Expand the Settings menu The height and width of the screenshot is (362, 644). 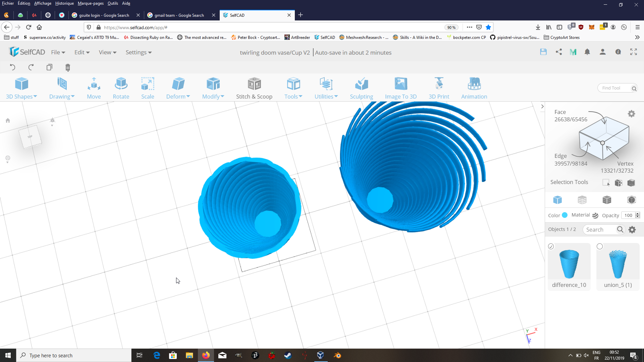point(139,52)
